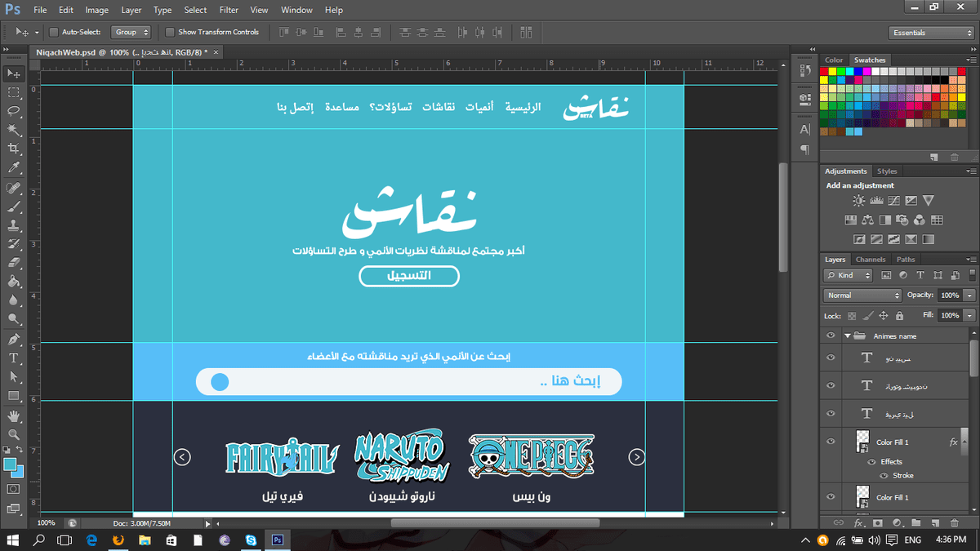Click the foreground color swatch
This screenshot has width=980, height=551.
point(11,464)
